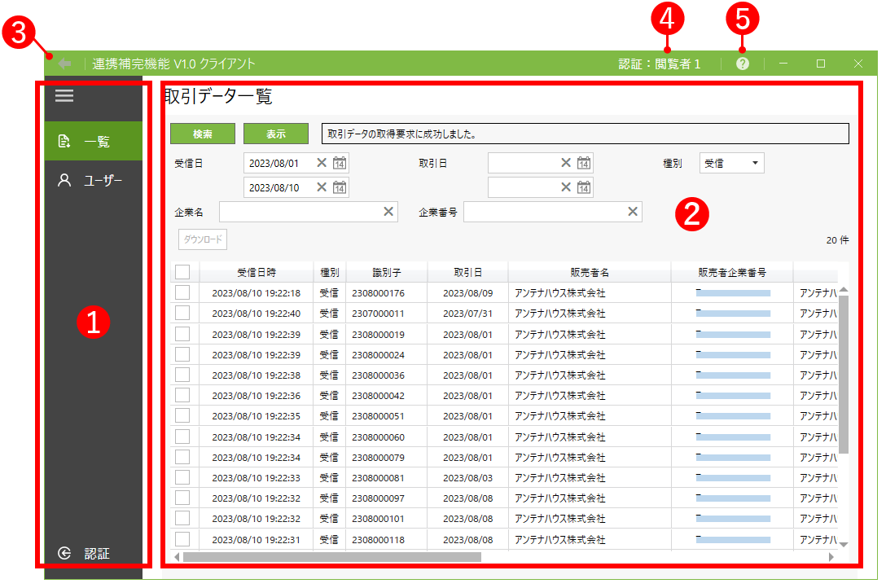Click the green 表示 button
Screen dimensions: 886x588
click(276, 134)
